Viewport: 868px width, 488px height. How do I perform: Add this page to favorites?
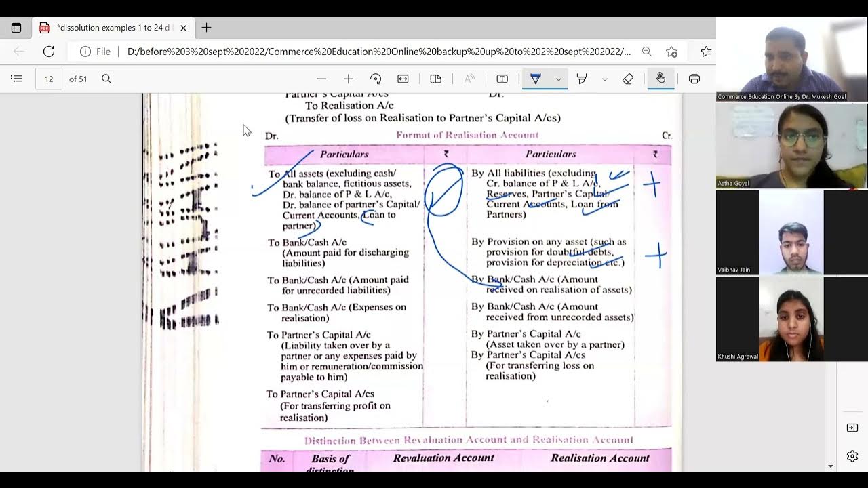[671, 52]
